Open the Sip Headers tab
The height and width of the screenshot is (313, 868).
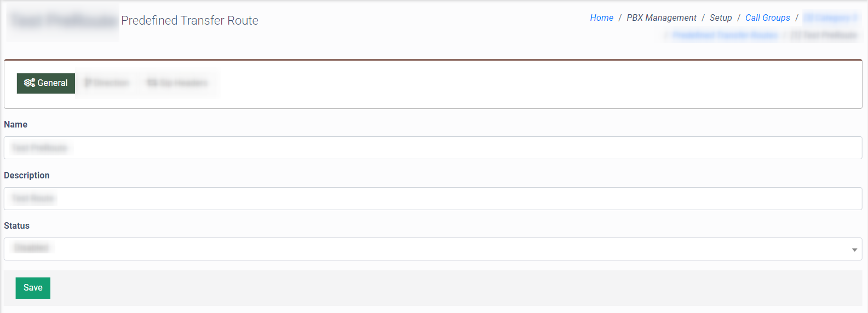pyautogui.click(x=177, y=83)
